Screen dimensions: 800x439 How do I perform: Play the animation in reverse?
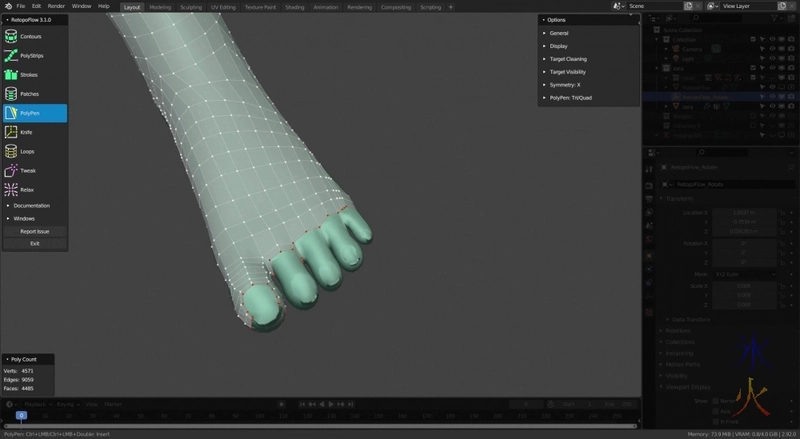321,404
